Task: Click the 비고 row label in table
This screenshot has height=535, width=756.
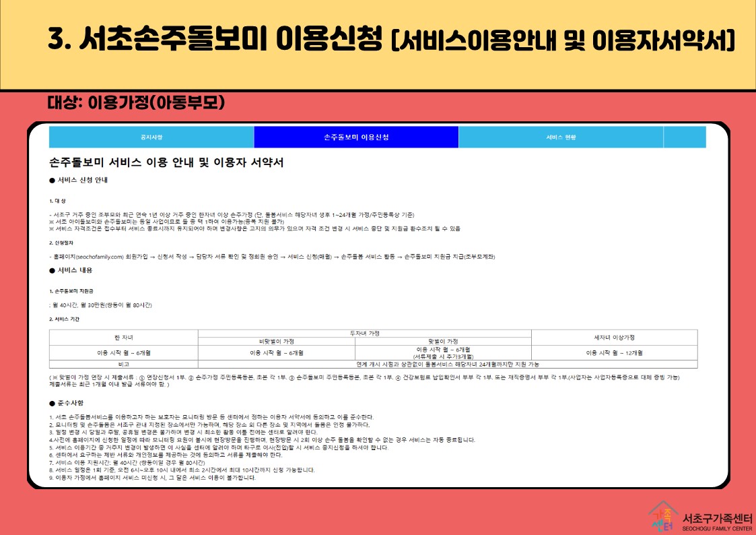Action: [124, 364]
